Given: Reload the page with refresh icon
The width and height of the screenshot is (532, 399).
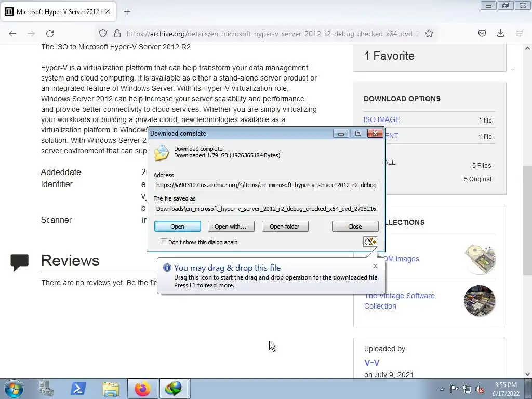Looking at the screenshot, I should coord(50,34).
